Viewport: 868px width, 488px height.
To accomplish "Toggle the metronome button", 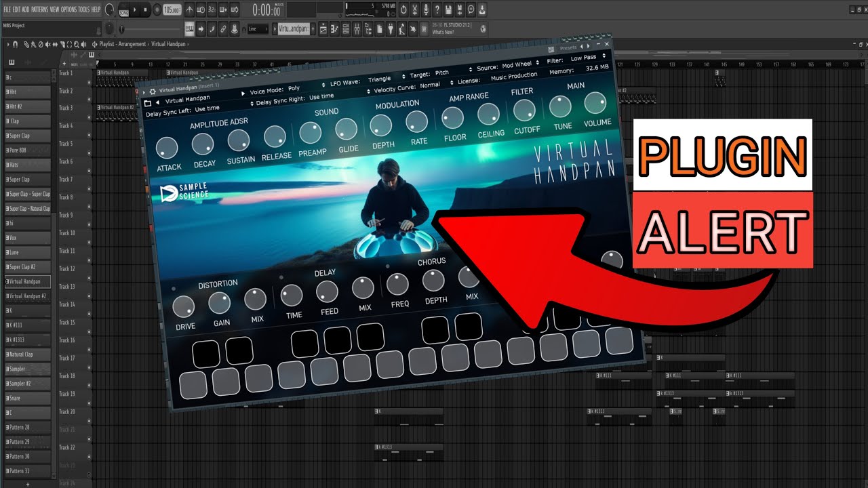I will (190, 9).
